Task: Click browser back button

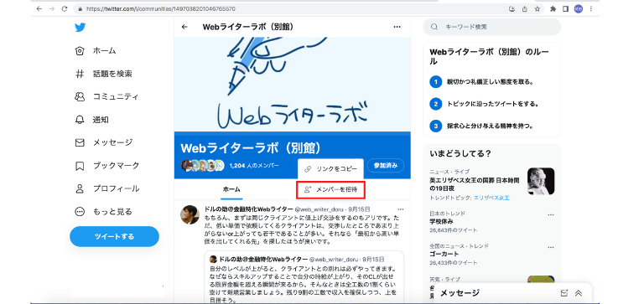Action: click(x=39, y=8)
